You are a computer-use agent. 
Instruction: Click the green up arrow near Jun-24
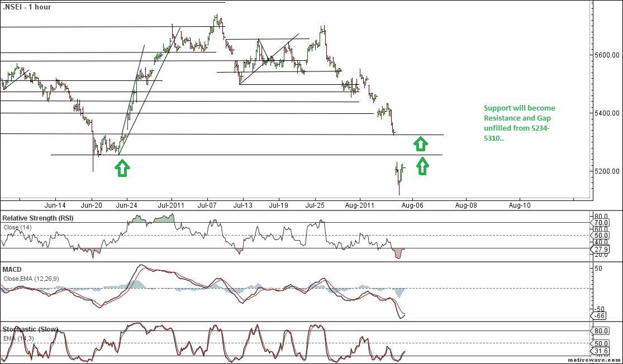coord(122,169)
